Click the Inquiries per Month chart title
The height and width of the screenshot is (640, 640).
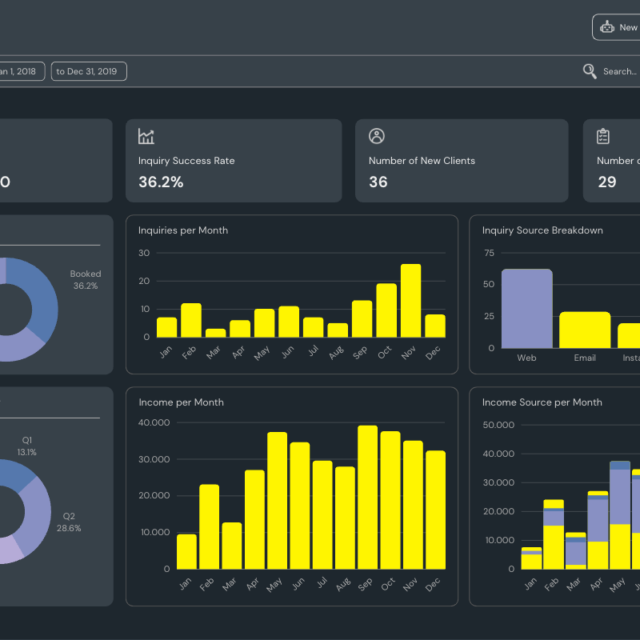coord(183,230)
